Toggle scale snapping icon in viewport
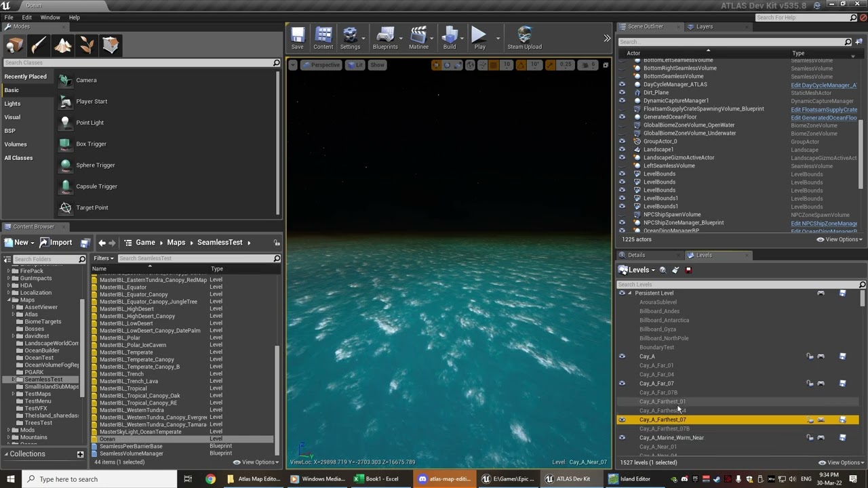 [x=551, y=65]
